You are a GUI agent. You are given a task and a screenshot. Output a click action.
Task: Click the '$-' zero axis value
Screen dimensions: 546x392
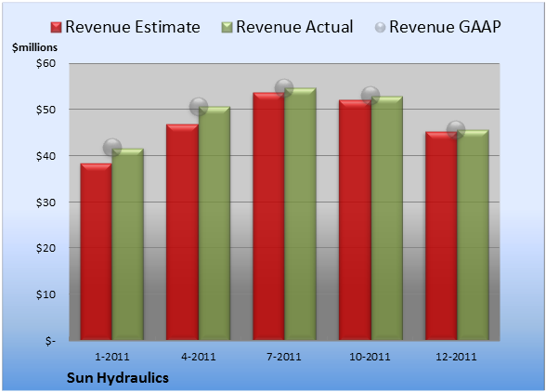(50, 341)
